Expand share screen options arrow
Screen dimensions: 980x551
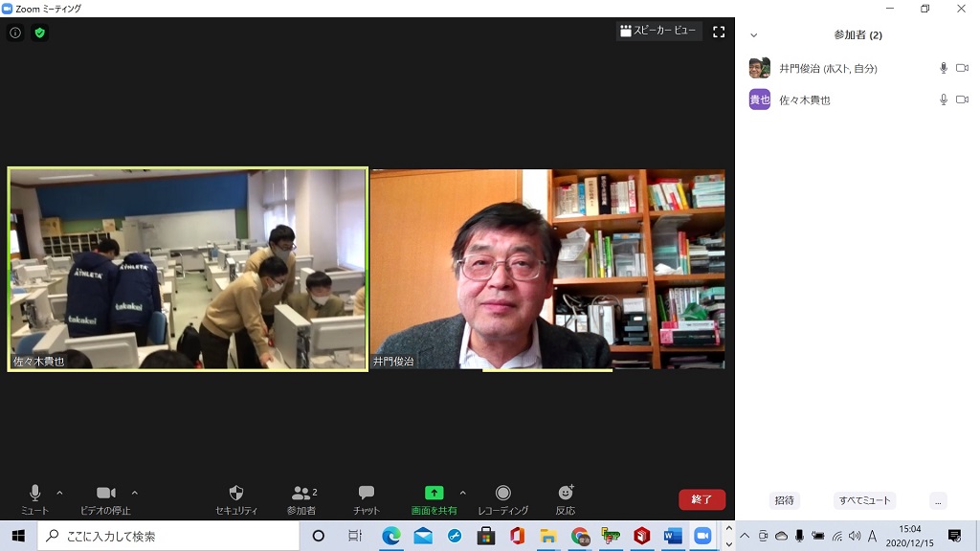click(x=463, y=493)
